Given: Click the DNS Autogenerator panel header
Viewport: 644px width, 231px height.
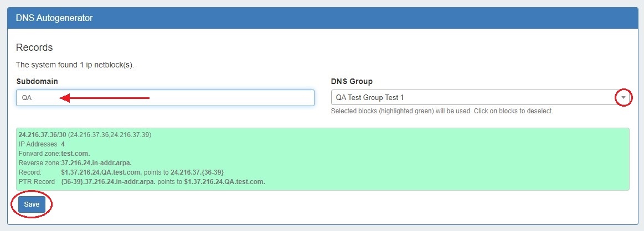Looking at the screenshot, I should [54, 18].
